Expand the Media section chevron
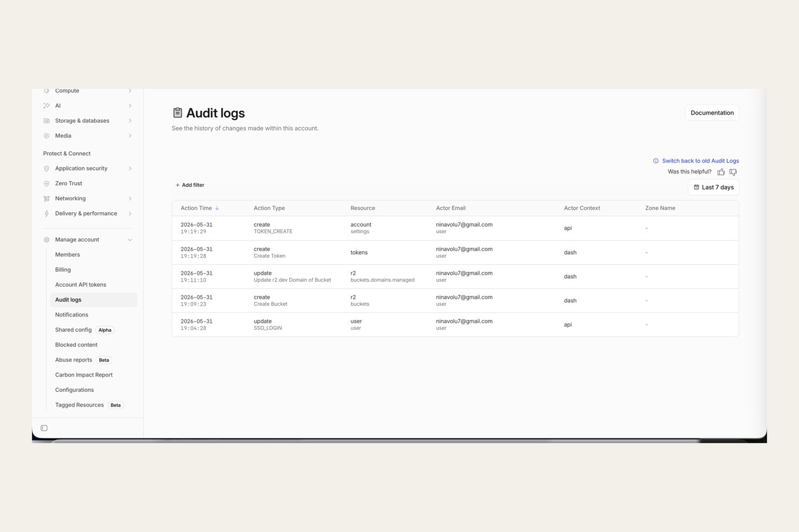799x532 pixels. click(130, 136)
